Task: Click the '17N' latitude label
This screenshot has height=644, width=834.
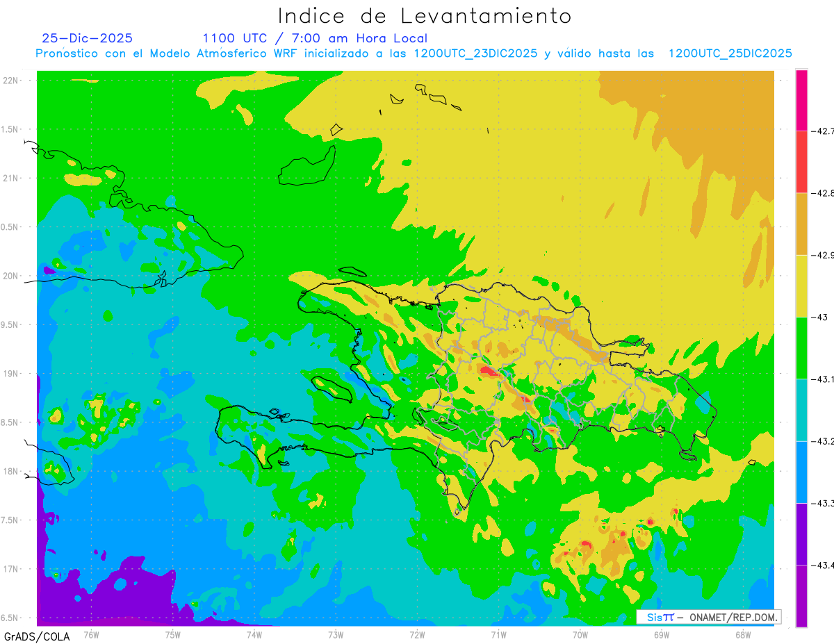Action: [12, 569]
